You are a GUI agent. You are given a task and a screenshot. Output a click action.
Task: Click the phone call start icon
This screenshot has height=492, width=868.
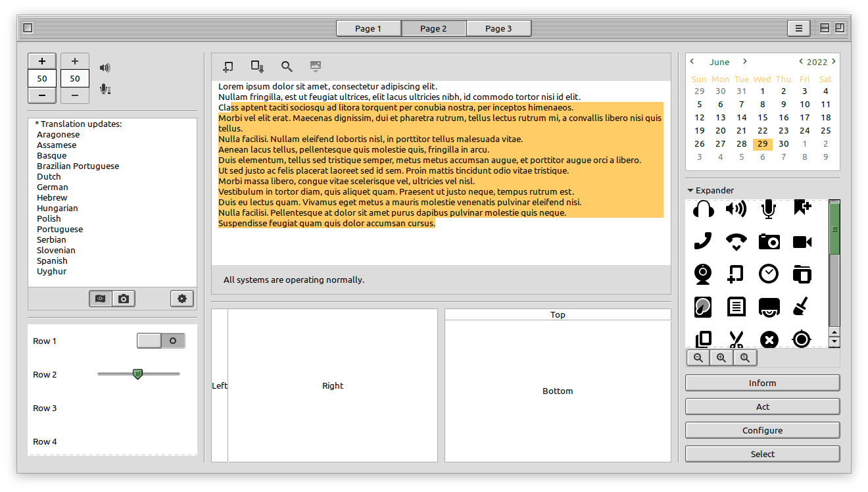pos(704,241)
